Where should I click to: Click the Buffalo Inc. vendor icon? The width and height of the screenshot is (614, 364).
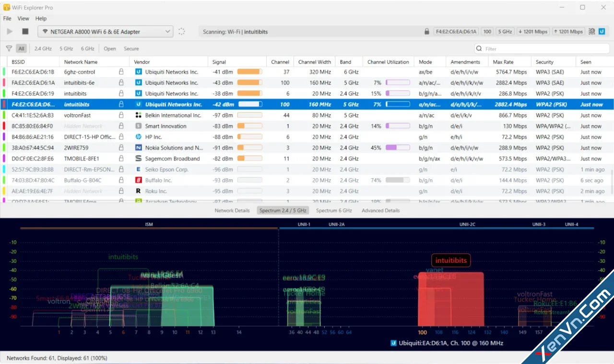coord(139,180)
